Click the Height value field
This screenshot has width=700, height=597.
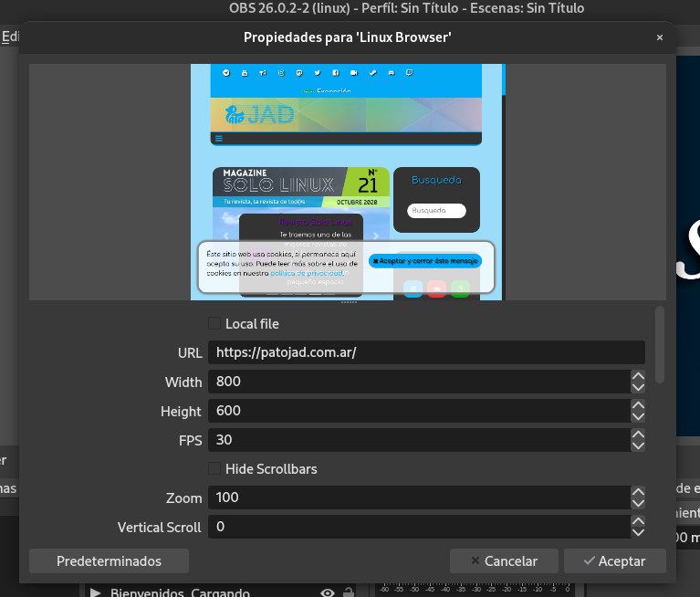pyautogui.click(x=419, y=411)
